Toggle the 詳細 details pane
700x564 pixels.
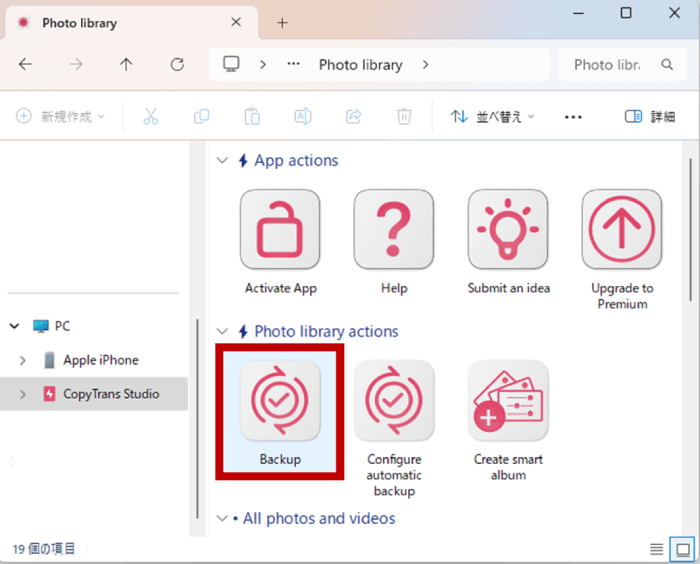tap(650, 117)
